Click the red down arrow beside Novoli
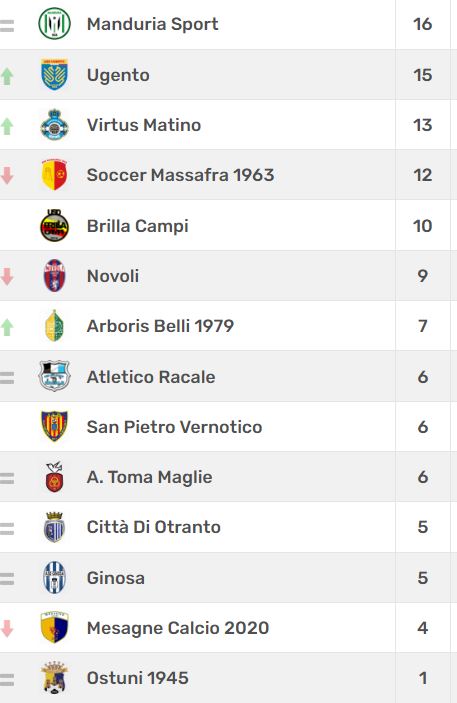The height and width of the screenshot is (703, 457). (7, 277)
